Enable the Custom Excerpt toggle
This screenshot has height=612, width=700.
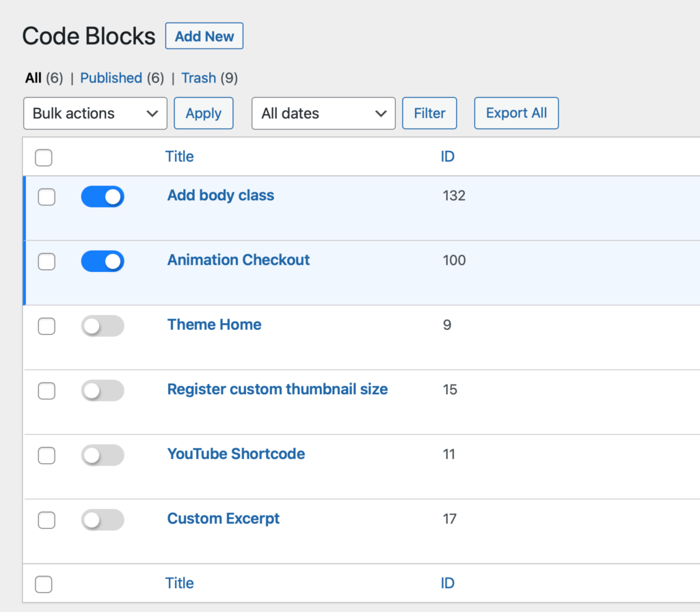103,520
